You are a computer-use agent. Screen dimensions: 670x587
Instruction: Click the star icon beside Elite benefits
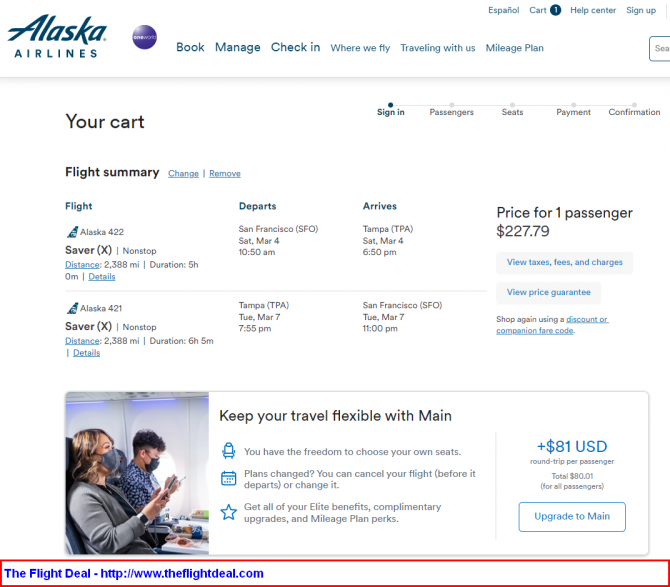tap(229, 512)
